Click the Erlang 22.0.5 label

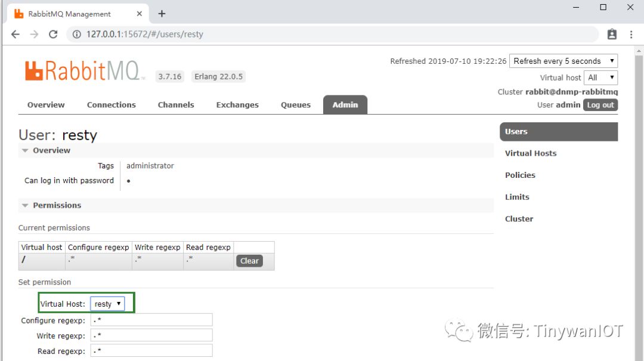tap(218, 76)
